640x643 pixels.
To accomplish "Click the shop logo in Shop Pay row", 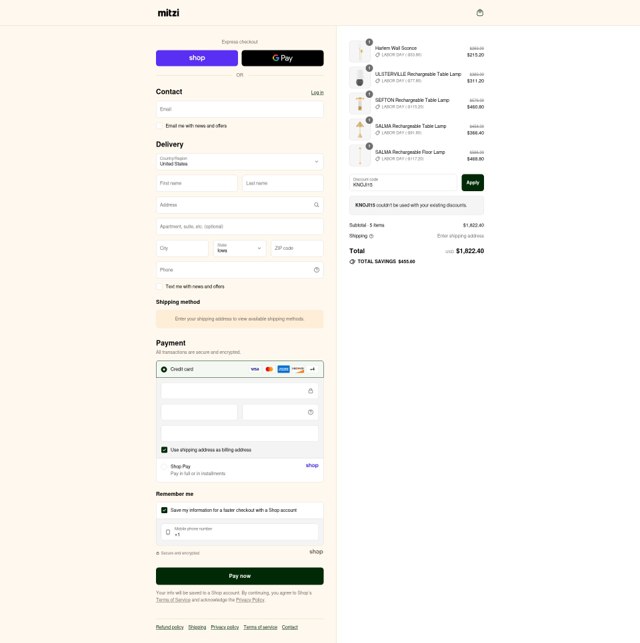I will (x=312, y=465).
